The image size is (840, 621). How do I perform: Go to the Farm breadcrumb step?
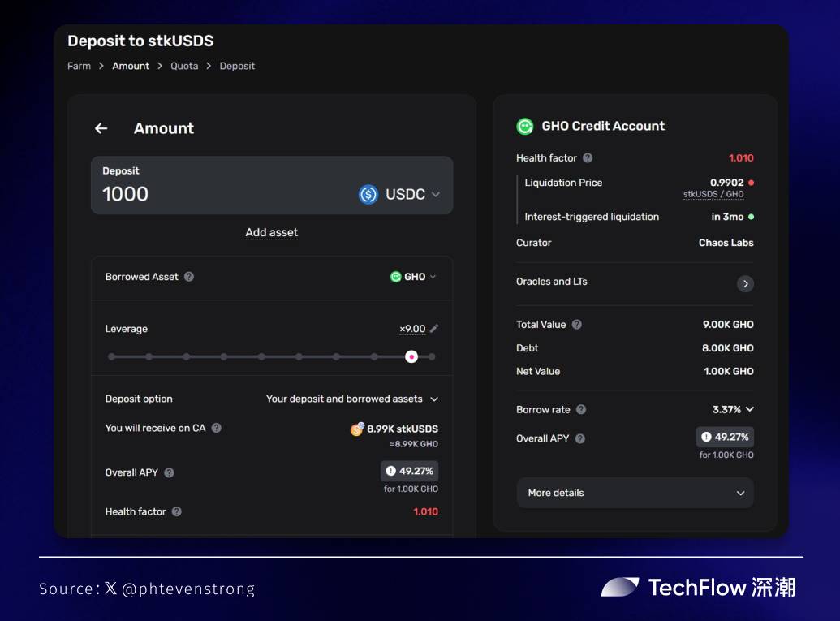click(x=80, y=66)
